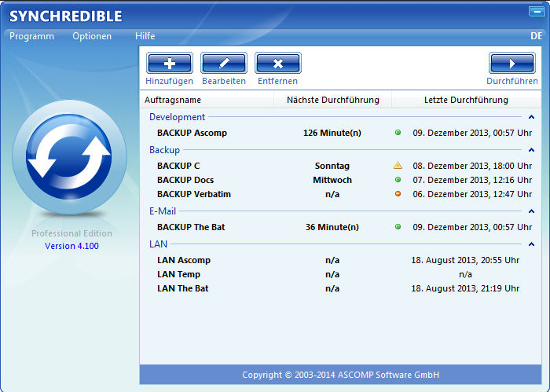Select the Development group heading

pos(177,117)
